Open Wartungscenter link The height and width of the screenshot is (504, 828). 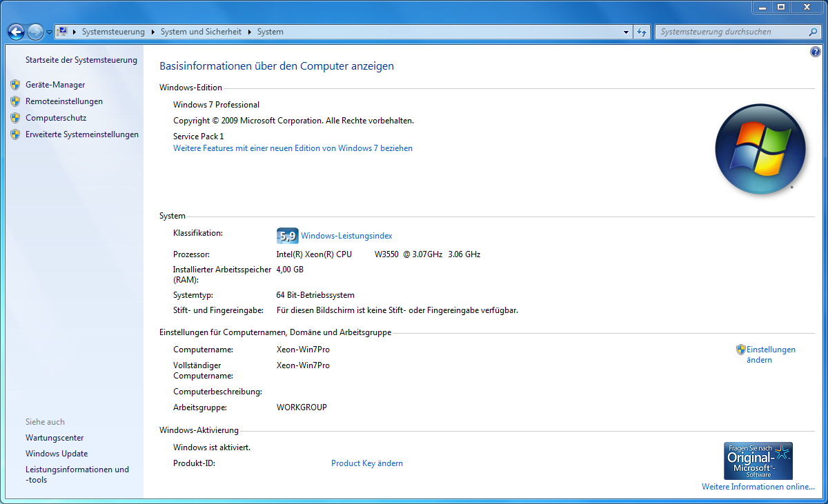point(55,438)
